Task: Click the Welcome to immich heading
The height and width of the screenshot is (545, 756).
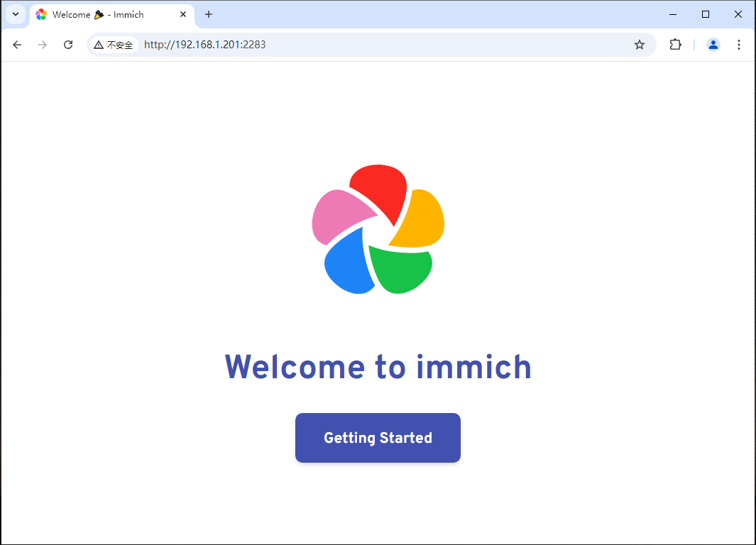Action: 378,367
